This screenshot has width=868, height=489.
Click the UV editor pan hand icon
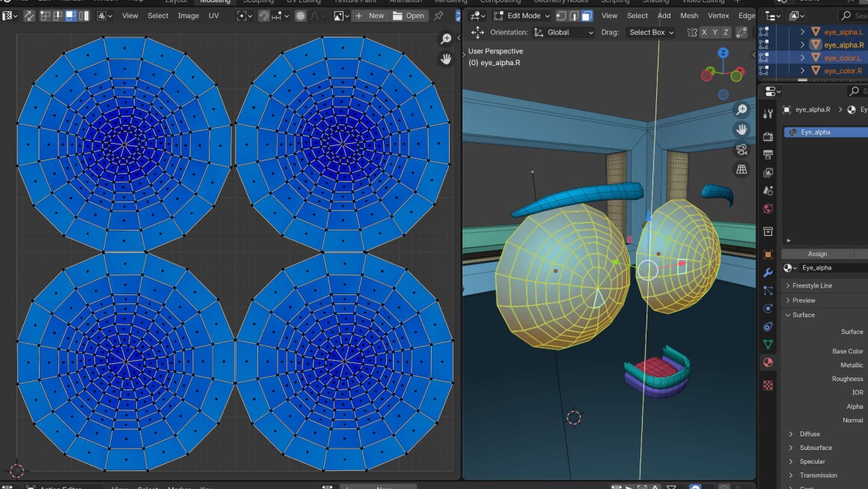[446, 58]
